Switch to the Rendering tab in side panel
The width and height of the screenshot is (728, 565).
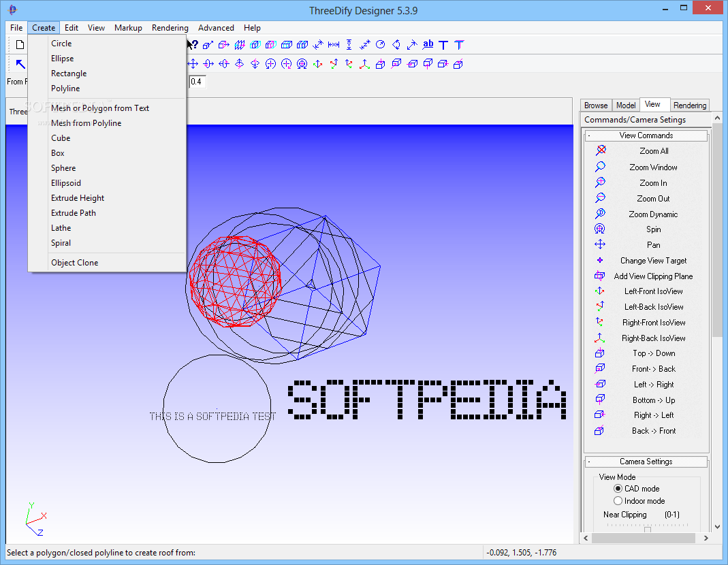[x=690, y=106]
